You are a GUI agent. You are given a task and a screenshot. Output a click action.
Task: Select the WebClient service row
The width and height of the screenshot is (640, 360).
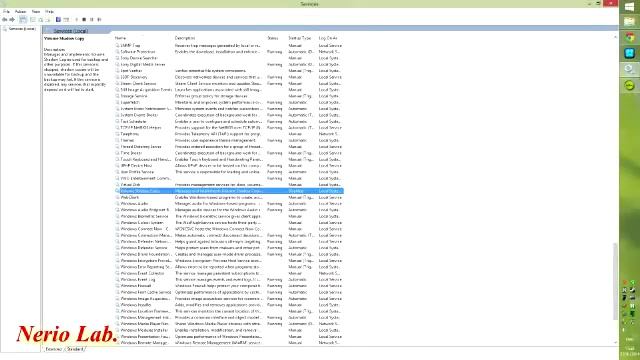click(x=229, y=197)
